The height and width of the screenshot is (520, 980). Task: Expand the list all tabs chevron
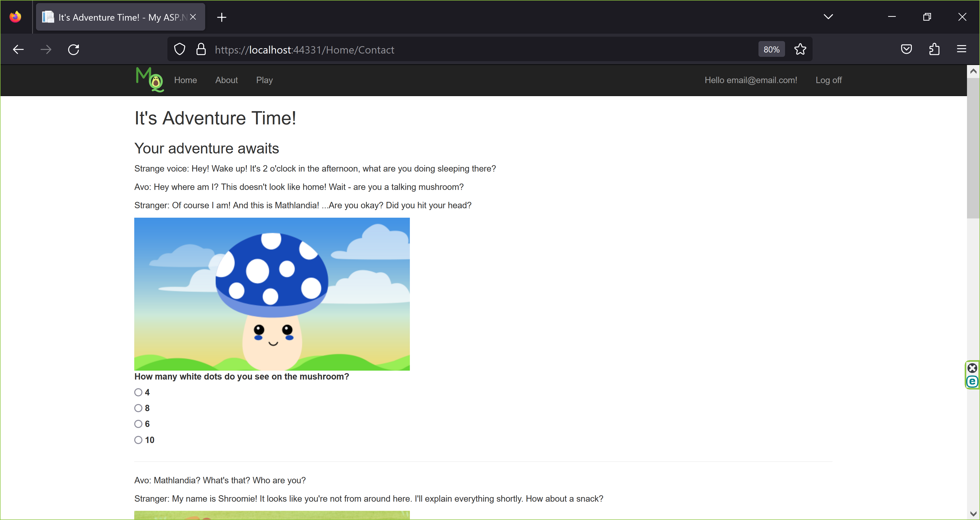click(828, 17)
